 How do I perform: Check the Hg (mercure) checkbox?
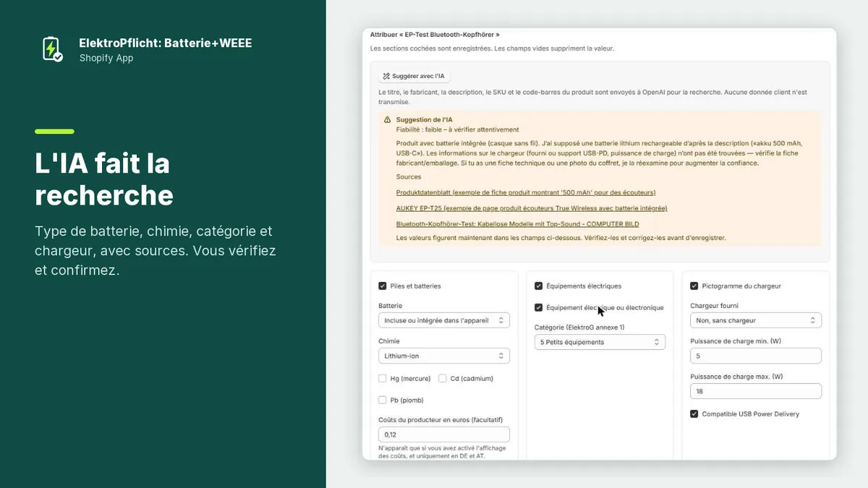[383, 378]
